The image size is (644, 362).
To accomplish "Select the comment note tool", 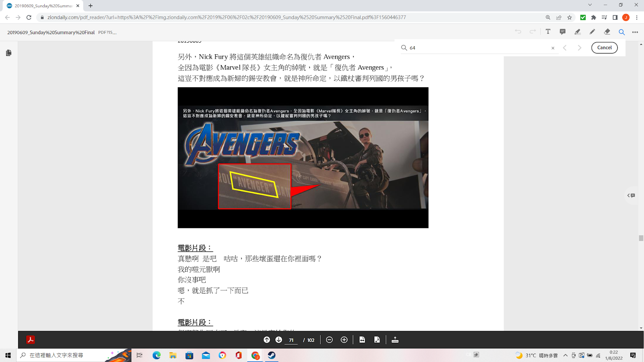I will click(563, 32).
